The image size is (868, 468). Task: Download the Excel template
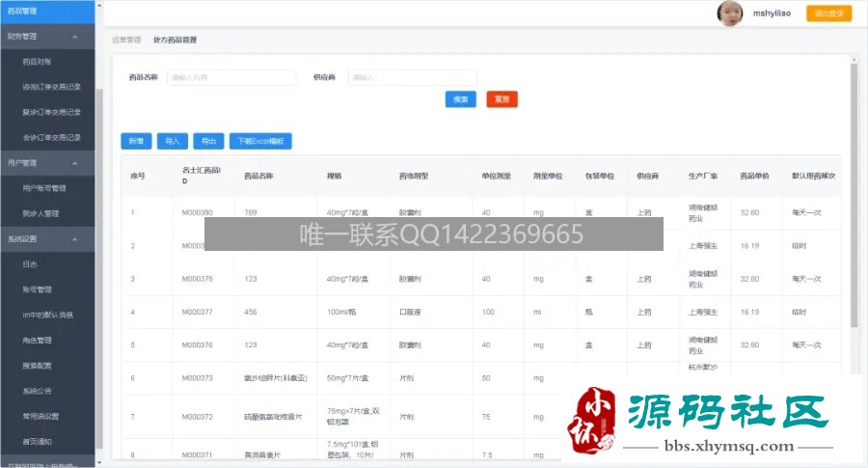pos(260,141)
